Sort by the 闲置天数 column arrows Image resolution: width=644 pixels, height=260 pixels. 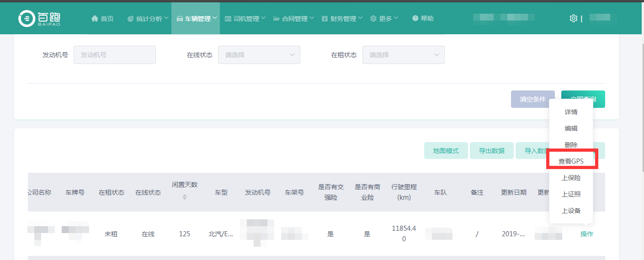(185, 197)
